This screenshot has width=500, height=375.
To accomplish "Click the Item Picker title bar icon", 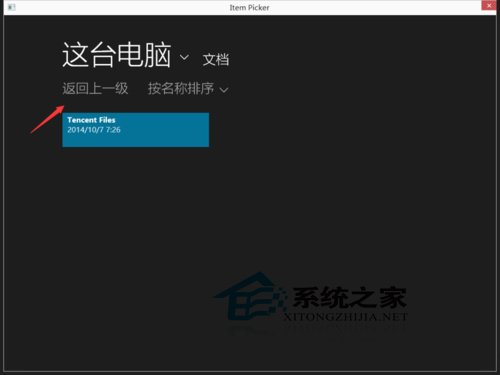I will tap(11, 7).
